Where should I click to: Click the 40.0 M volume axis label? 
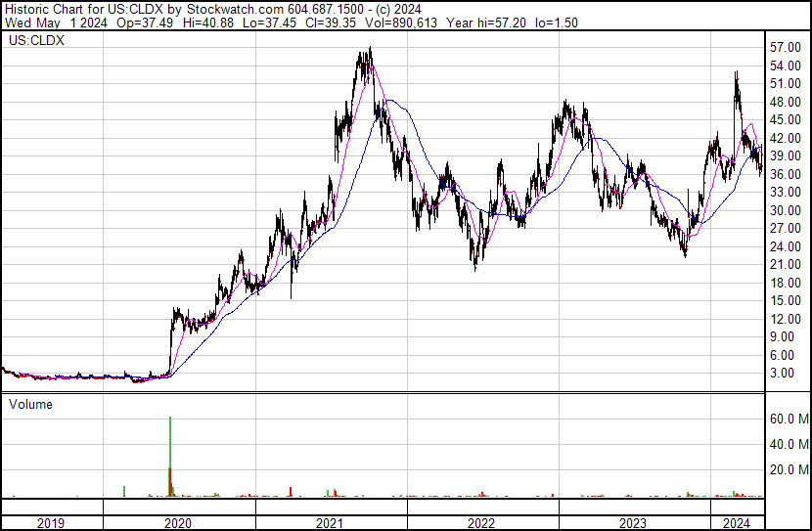pyautogui.click(x=787, y=444)
